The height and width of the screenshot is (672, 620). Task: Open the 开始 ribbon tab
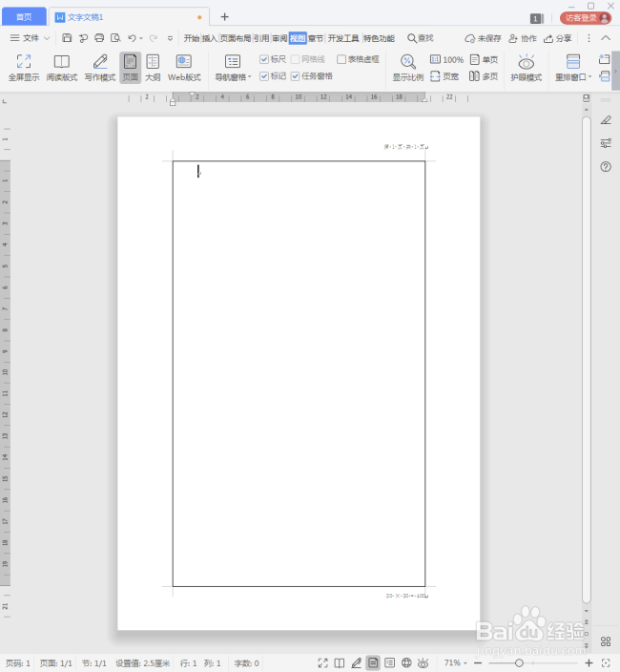192,38
